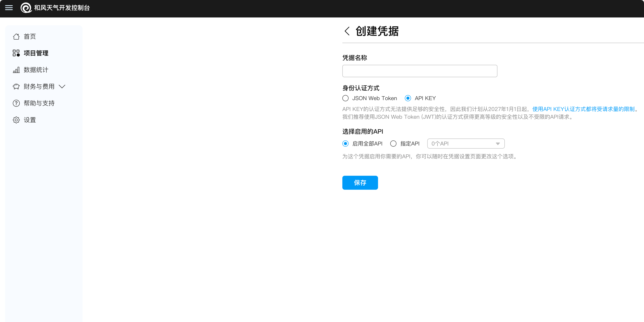Image resolution: width=644 pixels, height=322 pixels.
Task: Choose the 指定API radio option
Action: pyautogui.click(x=393, y=144)
